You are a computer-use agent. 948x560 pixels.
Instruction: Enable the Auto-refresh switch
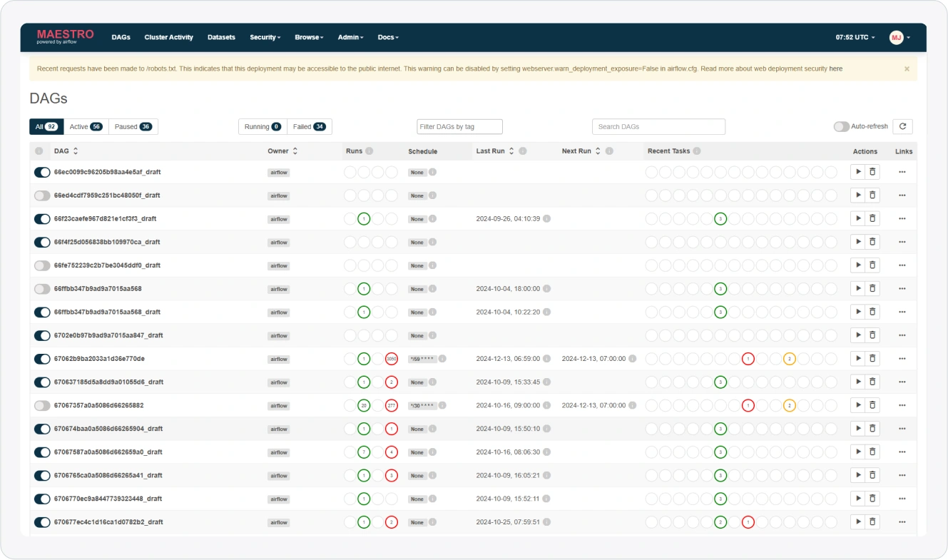pyautogui.click(x=841, y=126)
